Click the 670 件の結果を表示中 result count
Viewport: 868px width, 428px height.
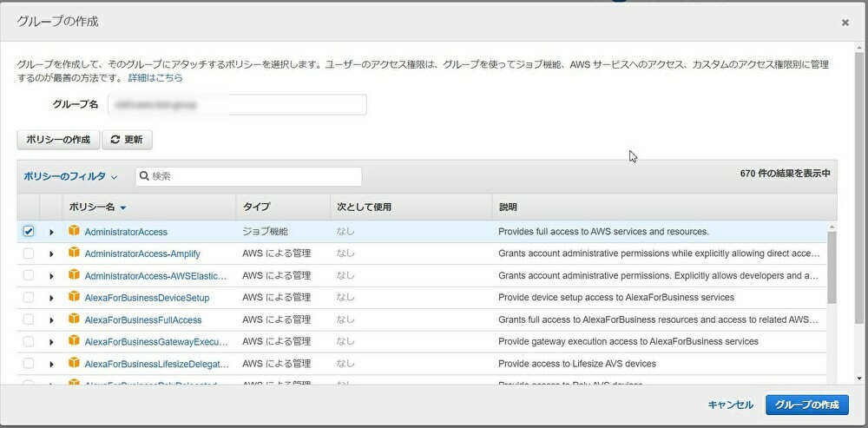pos(785,174)
